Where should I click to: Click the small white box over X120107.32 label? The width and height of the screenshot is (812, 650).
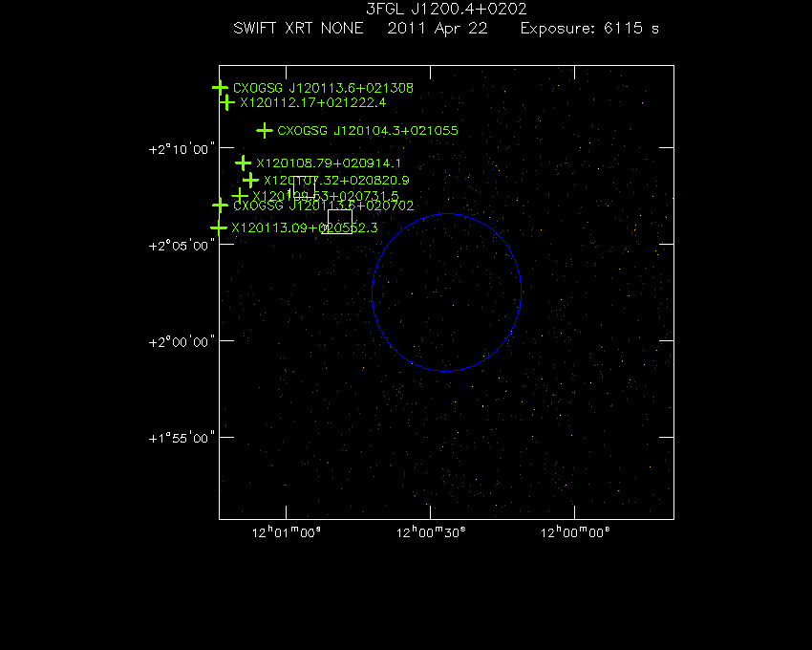tap(304, 187)
